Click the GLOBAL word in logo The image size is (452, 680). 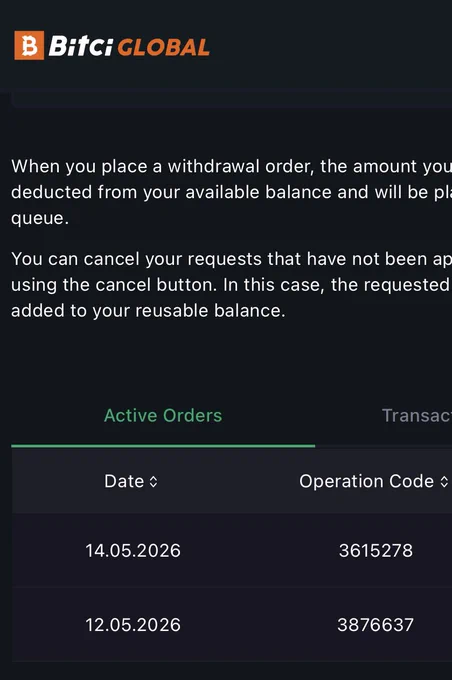click(x=164, y=47)
